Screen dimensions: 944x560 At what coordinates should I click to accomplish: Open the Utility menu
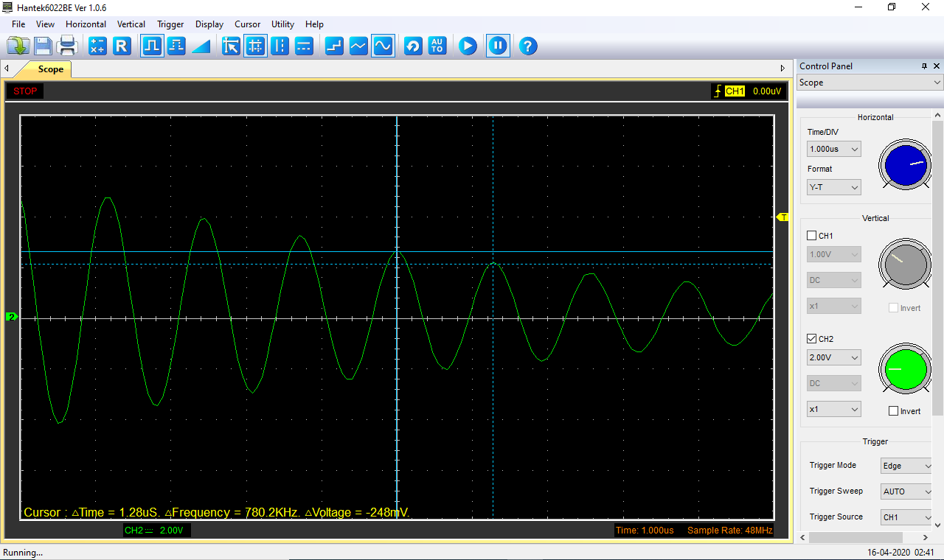click(x=282, y=24)
